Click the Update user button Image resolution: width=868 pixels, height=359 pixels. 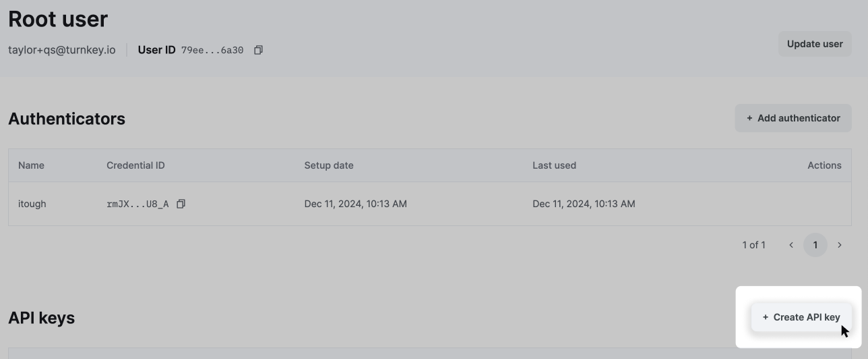click(x=815, y=44)
